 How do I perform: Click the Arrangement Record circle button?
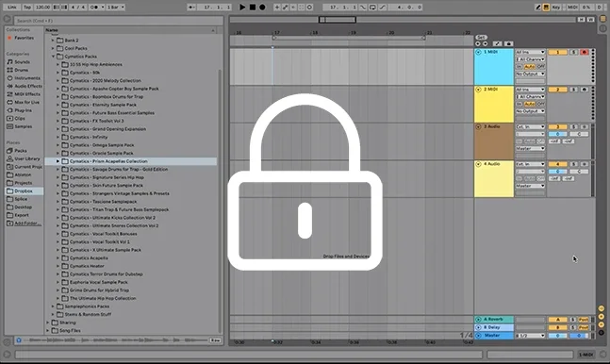[263, 7]
